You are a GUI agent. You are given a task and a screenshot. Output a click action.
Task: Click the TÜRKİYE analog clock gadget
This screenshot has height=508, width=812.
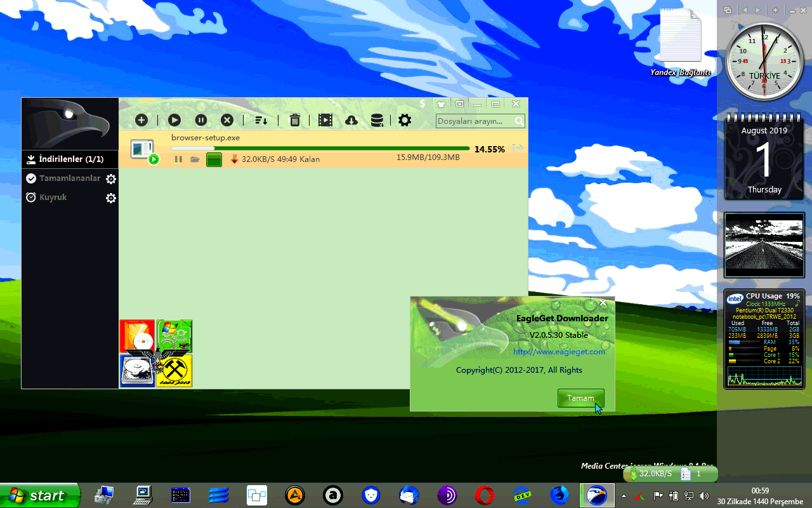tap(764, 61)
